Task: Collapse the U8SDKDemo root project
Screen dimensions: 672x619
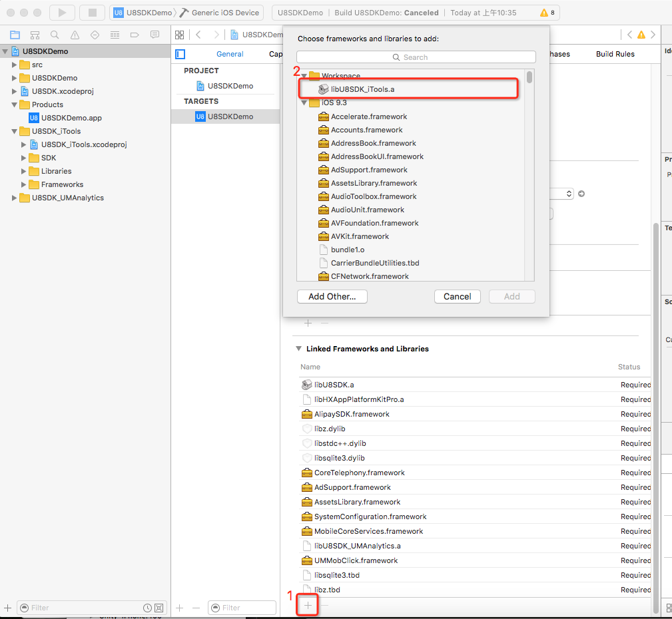Action: click(x=5, y=51)
